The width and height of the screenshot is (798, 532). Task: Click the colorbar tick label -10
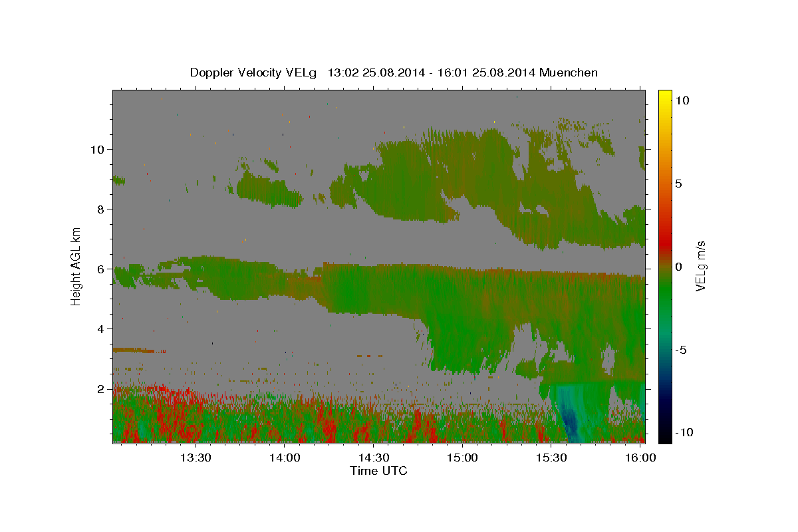tap(685, 432)
